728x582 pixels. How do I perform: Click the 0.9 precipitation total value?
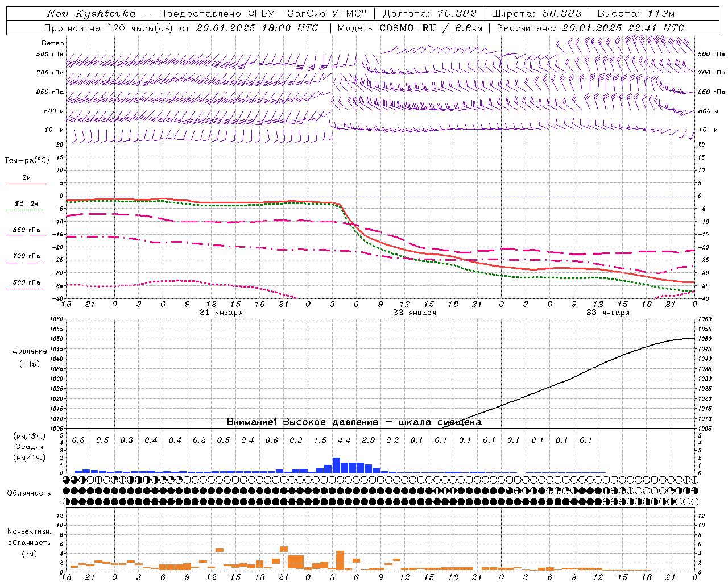296,440
